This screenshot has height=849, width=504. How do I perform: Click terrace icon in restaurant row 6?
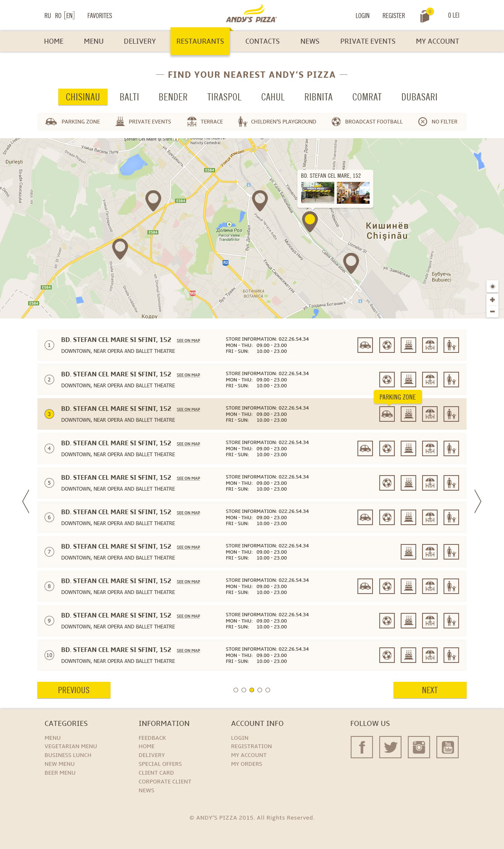pos(430,518)
